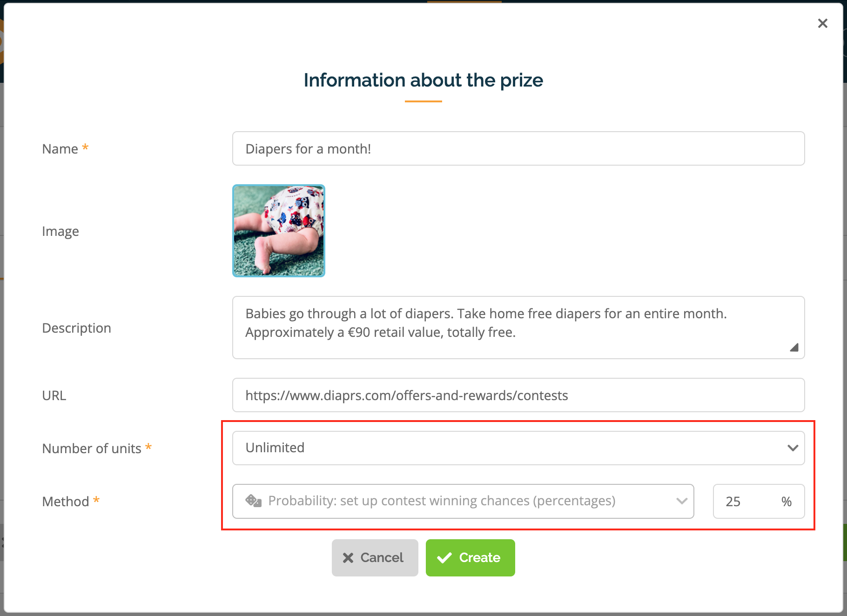
Task: Cancel the prize creation
Action: (375, 557)
